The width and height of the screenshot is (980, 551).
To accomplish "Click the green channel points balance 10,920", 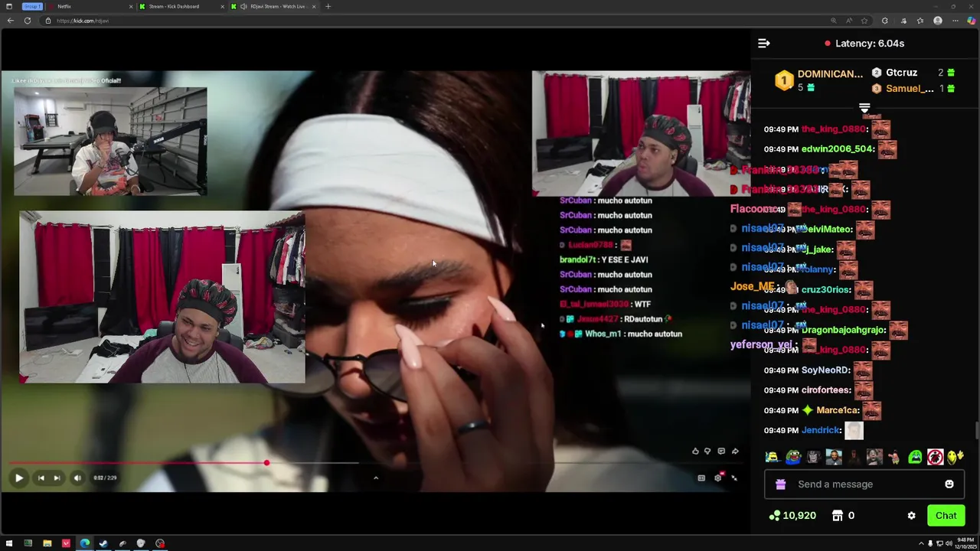I will click(x=792, y=516).
